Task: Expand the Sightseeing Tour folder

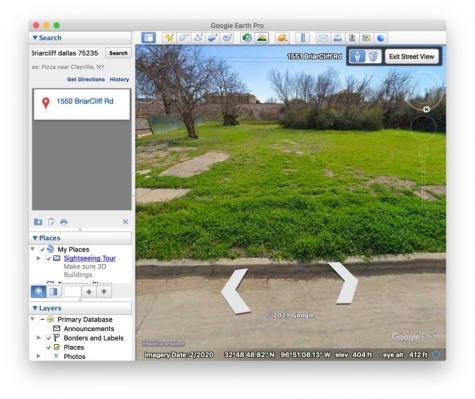Action: [39, 258]
